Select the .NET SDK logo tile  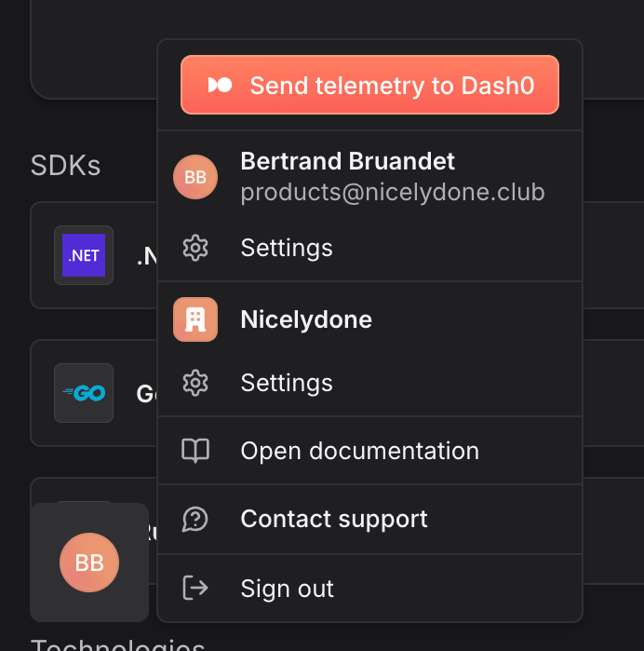pyautogui.click(x=84, y=255)
